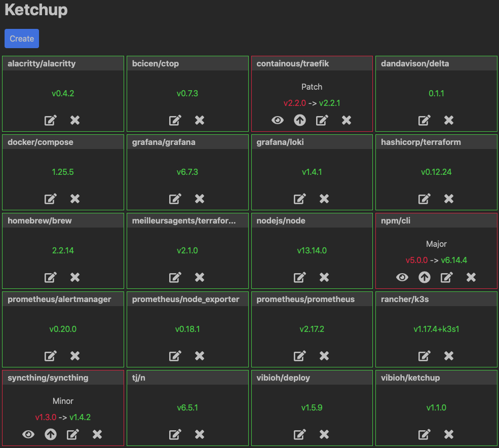This screenshot has height=448, width=499.
Task: Delete the homebrew/brew card
Action: coord(75,277)
